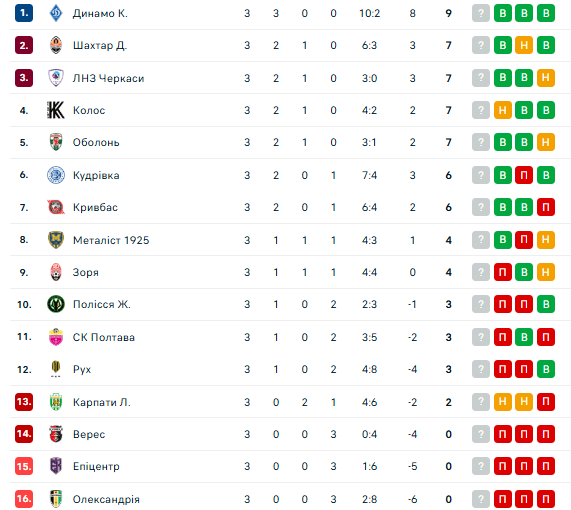The image size is (571, 510).
Task: Click the Кудрівка round club badge
Action: click(x=56, y=175)
